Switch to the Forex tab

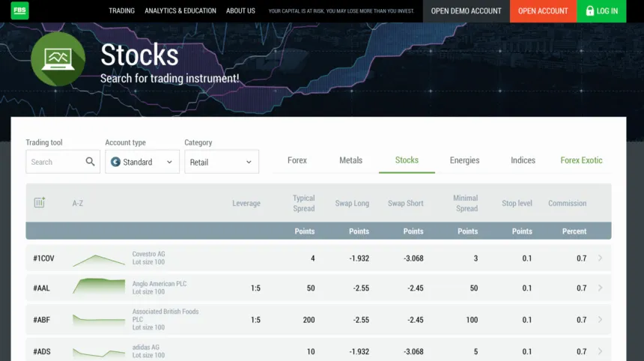[297, 160]
